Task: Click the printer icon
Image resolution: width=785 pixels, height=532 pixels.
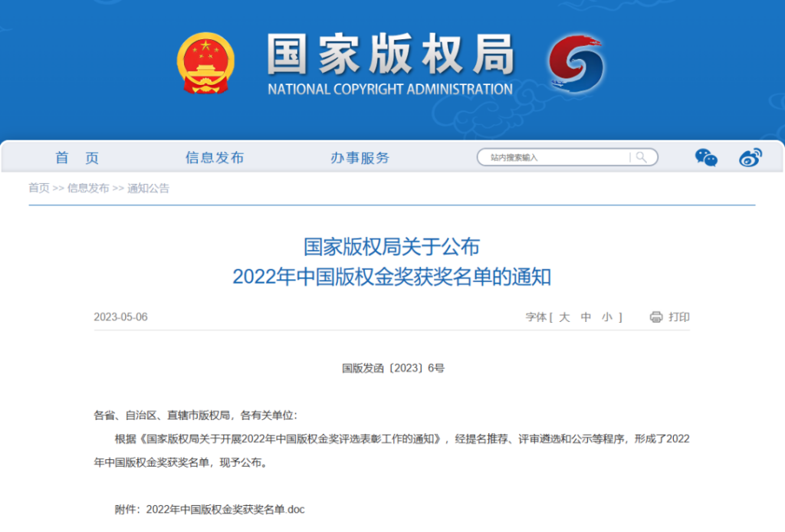Action: pyautogui.click(x=656, y=317)
